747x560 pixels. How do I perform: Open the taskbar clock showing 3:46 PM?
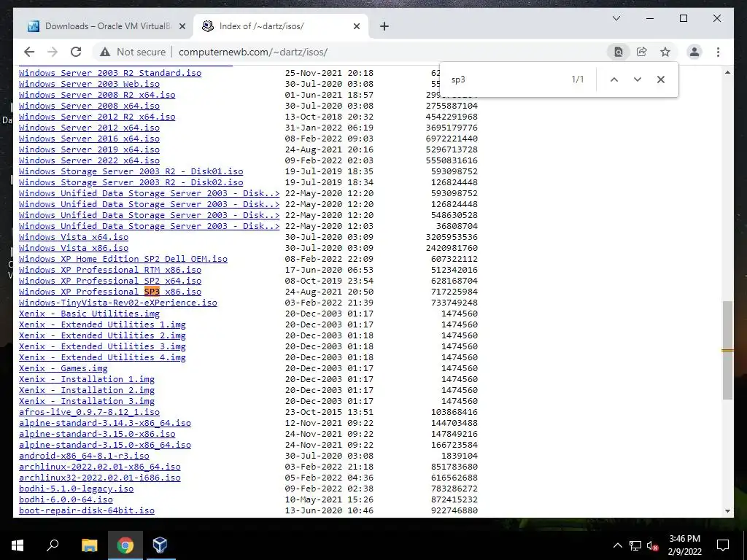tap(684, 545)
